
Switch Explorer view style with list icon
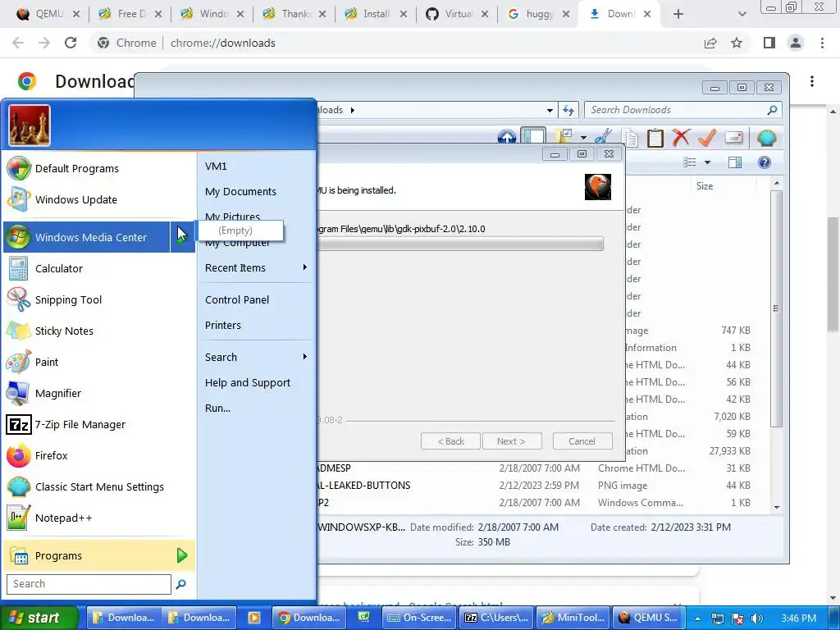tap(689, 162)
